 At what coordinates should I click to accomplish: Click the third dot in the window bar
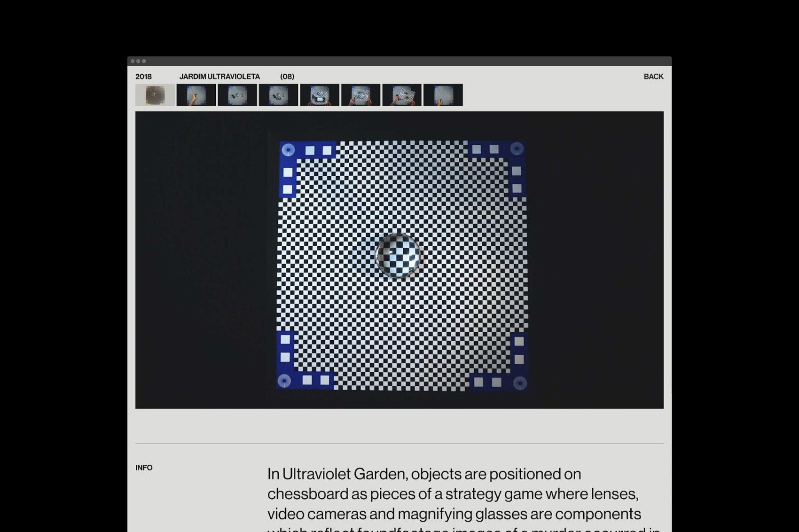(144, 61)
